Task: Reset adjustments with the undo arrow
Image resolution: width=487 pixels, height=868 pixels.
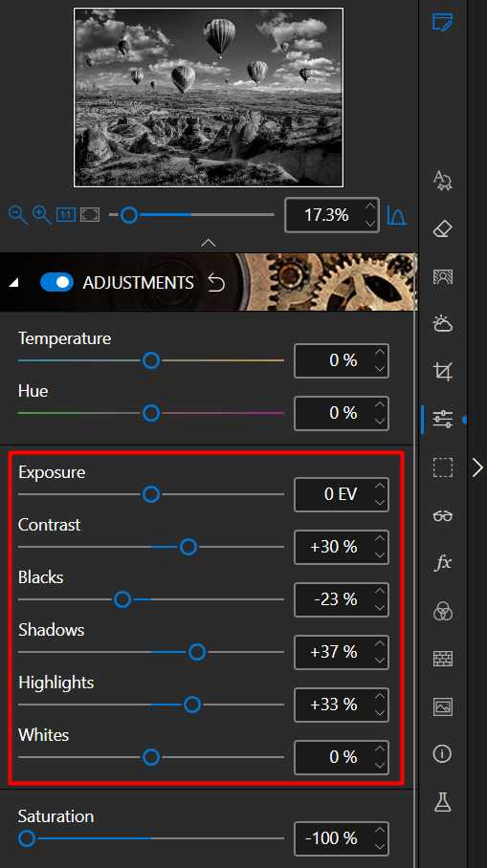Action: (x=216, y=283)
